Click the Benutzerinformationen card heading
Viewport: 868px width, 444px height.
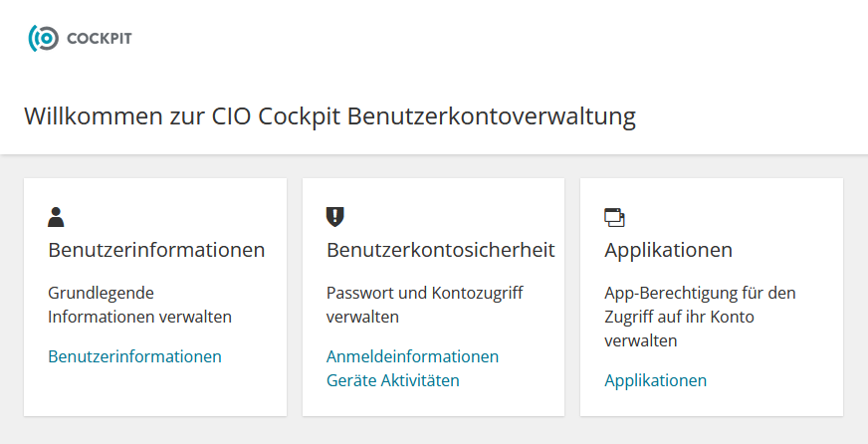pyautogui.click(x=156, y=250)
